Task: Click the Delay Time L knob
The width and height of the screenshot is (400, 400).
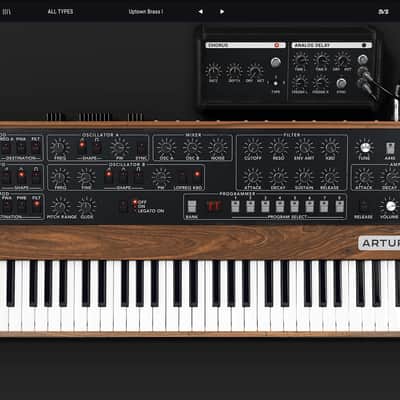Action: point(300,60)
